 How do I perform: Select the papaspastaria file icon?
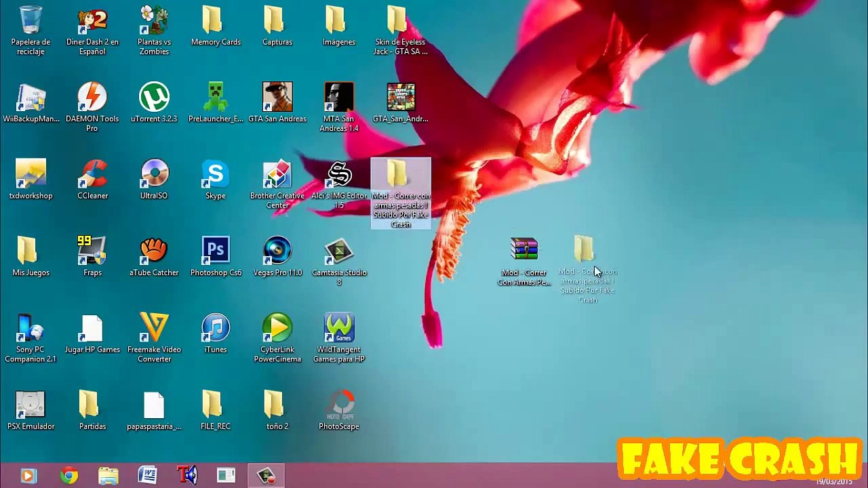pyautogui.click(x=154, y=411)
